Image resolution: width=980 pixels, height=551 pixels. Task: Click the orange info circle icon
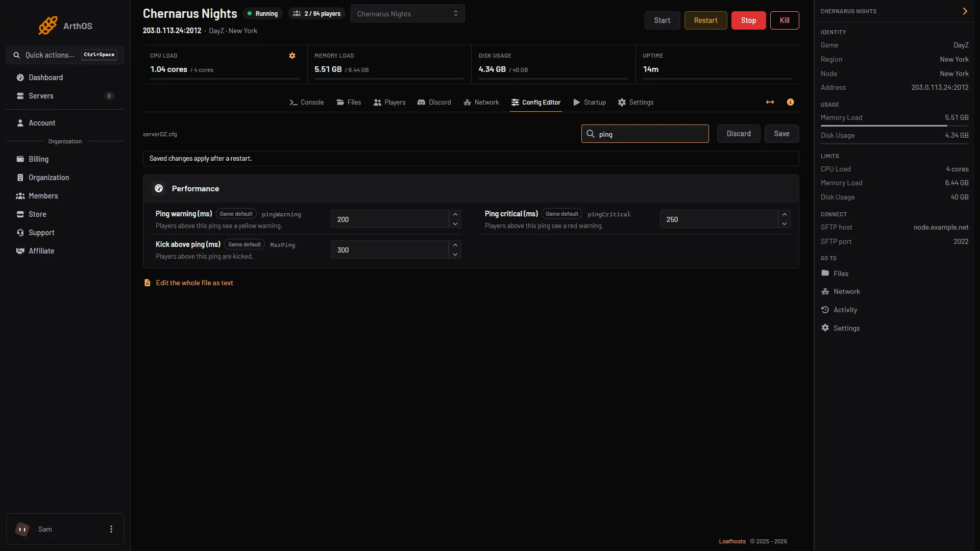791,102
